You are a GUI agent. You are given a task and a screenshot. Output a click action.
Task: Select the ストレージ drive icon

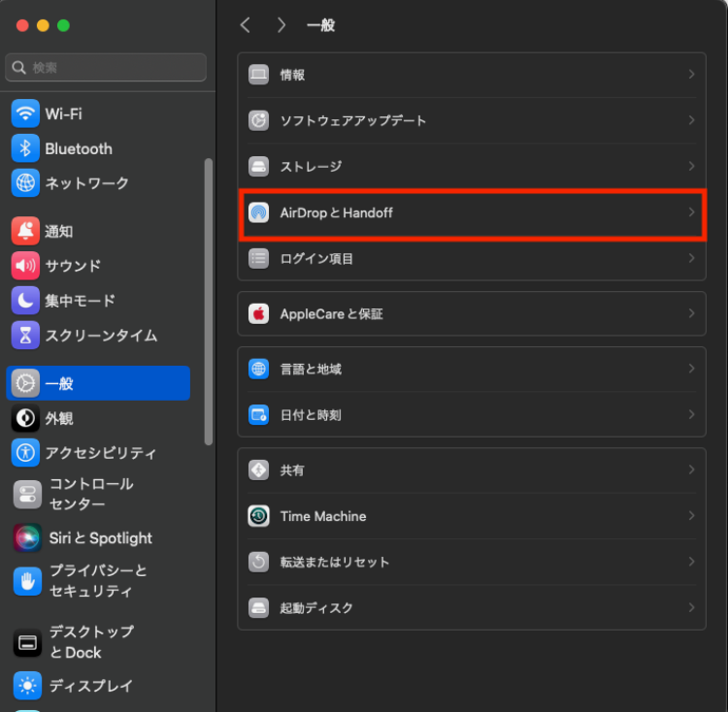258,166
